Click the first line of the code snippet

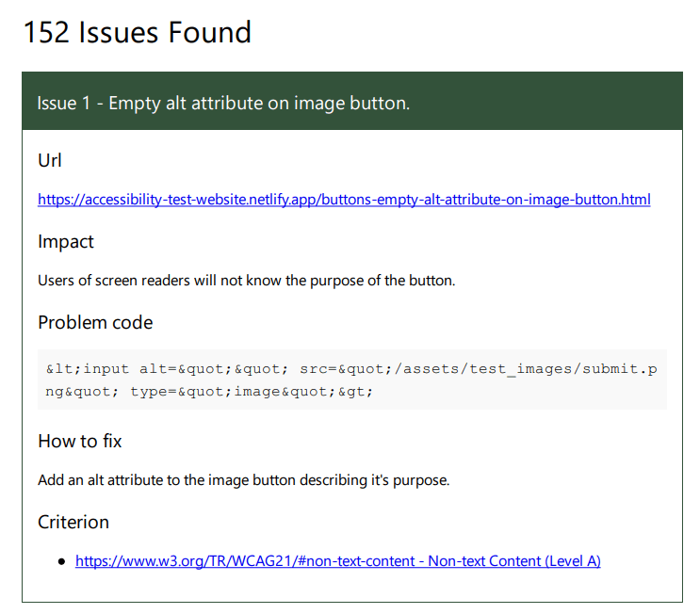click(x=350, y=368)
